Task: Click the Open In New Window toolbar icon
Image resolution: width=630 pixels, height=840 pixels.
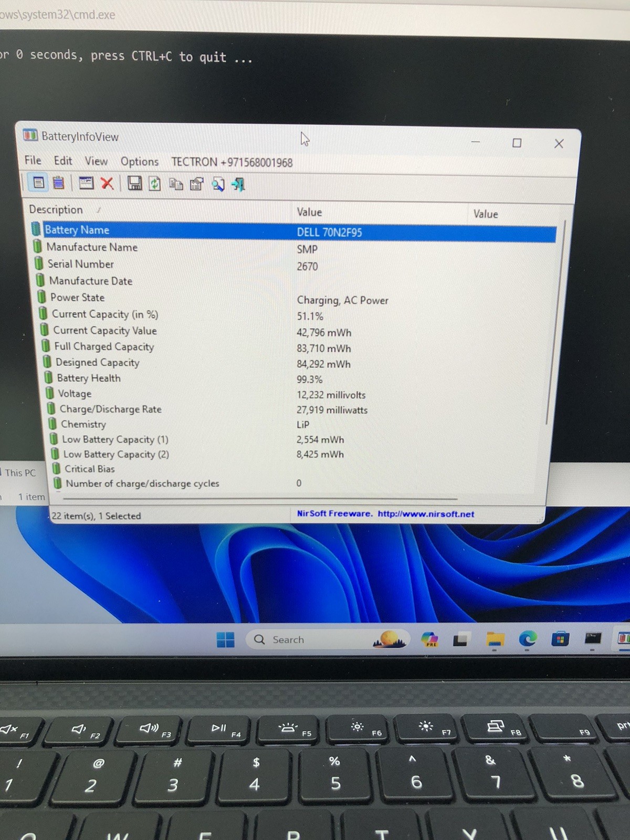Action: pyautogui.click(x=86, y=183)
